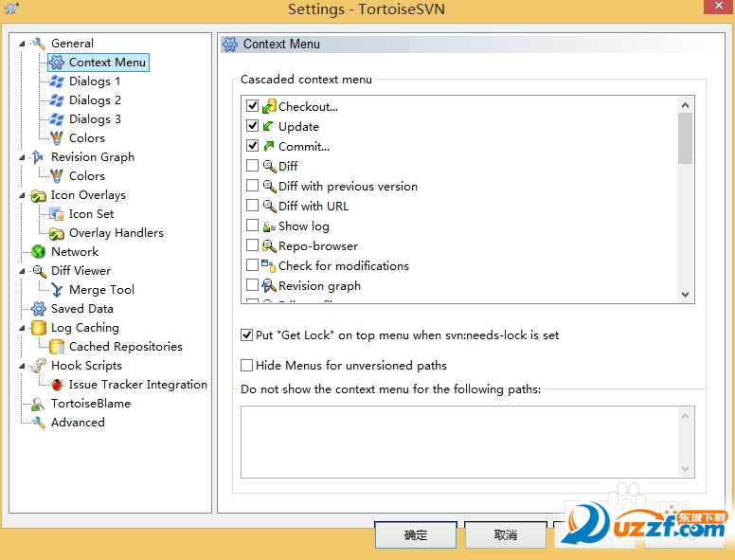
Task: Click the 确定 (OK) button
Action: coord(416,534)
